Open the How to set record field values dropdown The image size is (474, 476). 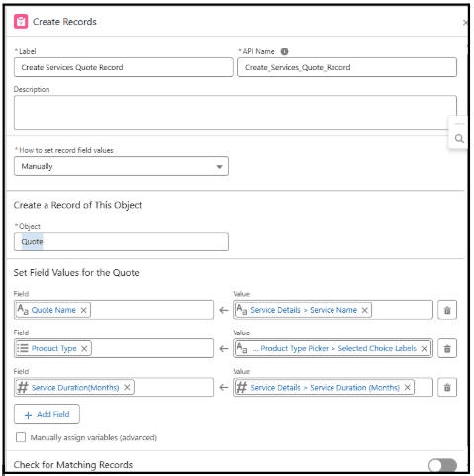[121, 166]
